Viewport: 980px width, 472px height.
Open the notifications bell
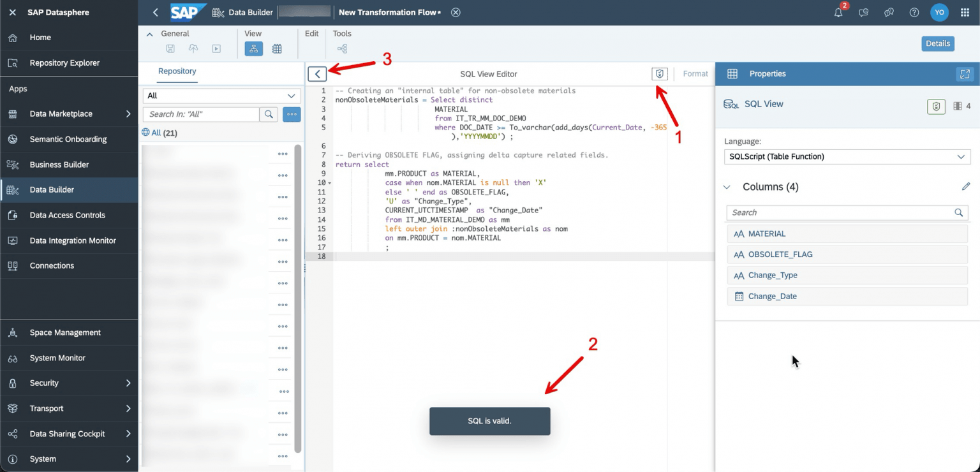point(838,12)
